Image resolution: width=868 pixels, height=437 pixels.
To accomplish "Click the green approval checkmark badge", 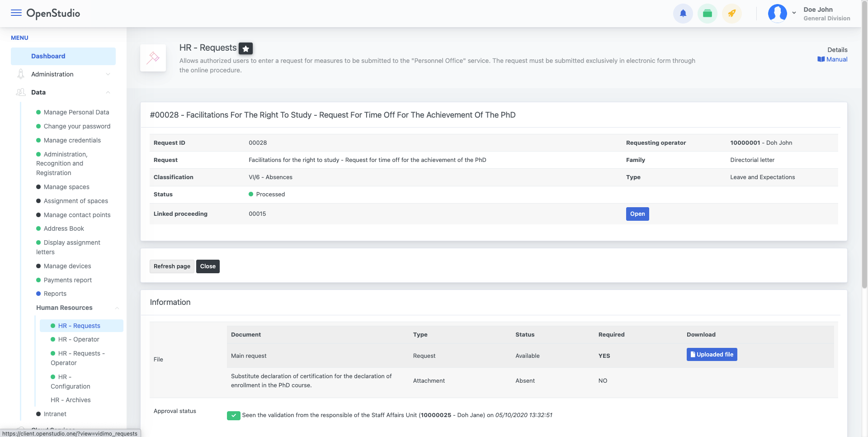I will (234, 415).
